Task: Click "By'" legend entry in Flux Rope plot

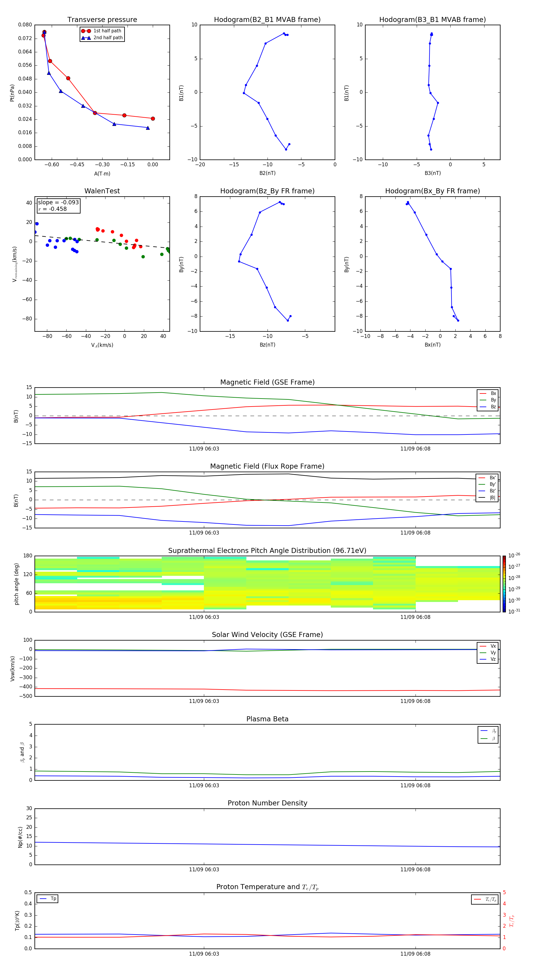Action: coord(487,484)
